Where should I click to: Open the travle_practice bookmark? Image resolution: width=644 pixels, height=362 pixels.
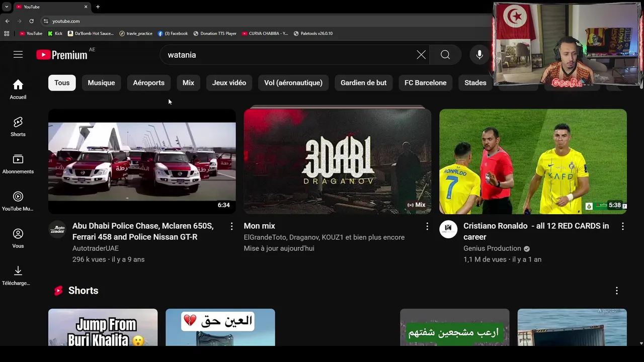pos(136,34)
